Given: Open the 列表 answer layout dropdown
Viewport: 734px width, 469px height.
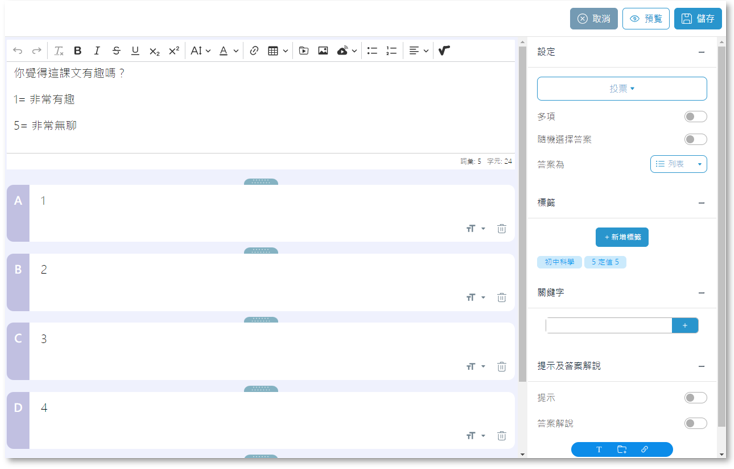Looking at the screenshot, I should (x=678, y=164).
